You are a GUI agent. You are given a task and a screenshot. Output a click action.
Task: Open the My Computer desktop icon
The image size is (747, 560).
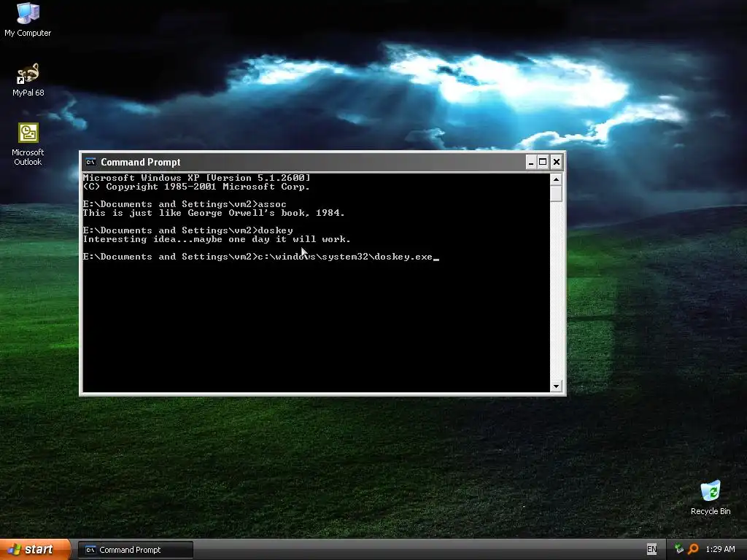(x=28, y=20)
